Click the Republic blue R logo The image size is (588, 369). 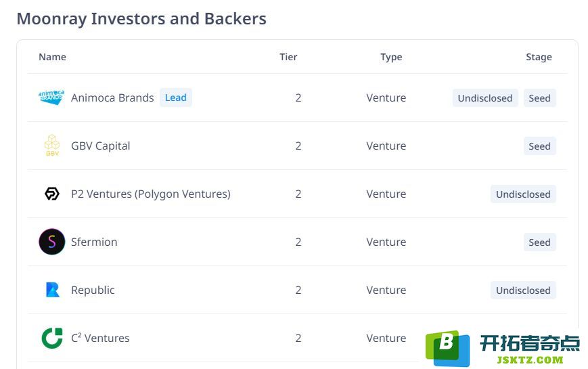(53, 290)
